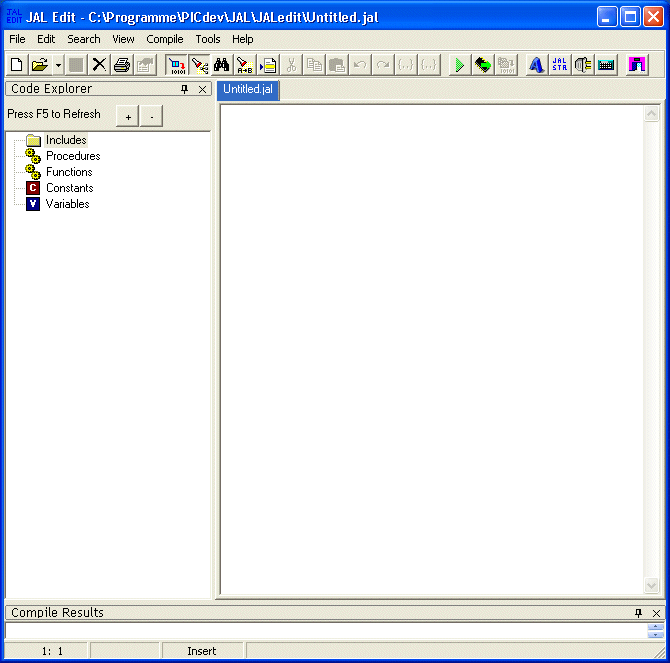This screenshot has height=663, width=670.
Task: Open a file with the folder icon
Action: pyautogui.click(x=39, y=65)
